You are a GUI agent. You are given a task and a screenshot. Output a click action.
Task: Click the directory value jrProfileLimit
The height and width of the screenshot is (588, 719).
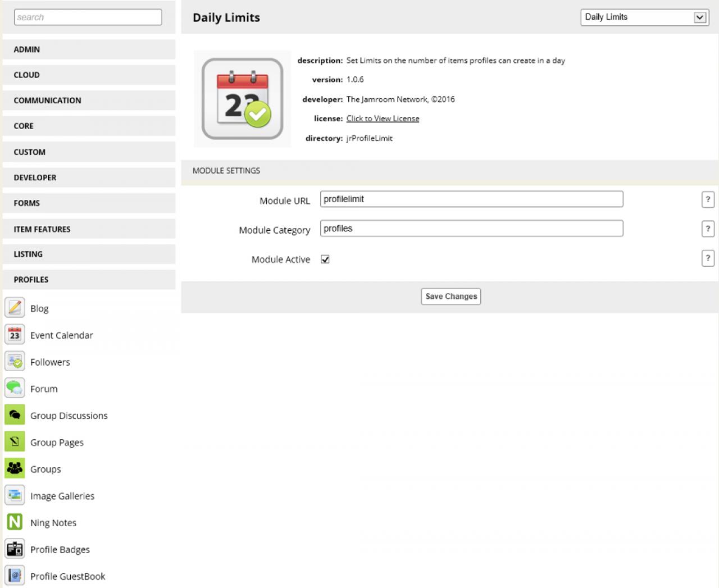pyautogui.click(x=370, y=138)
